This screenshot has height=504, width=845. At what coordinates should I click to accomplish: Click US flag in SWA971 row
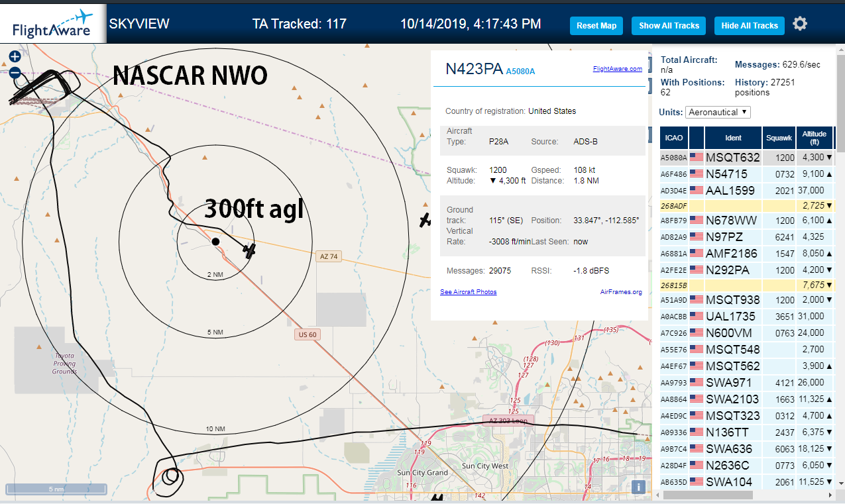coord(696,382)
